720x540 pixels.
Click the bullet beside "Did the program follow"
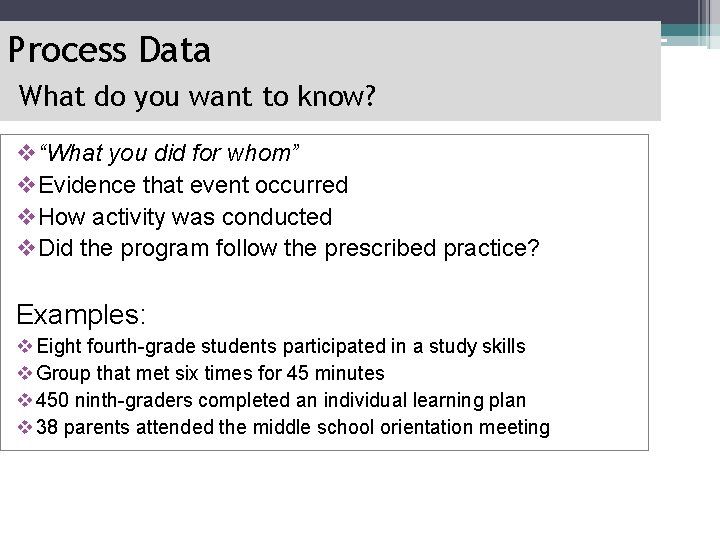26,248
